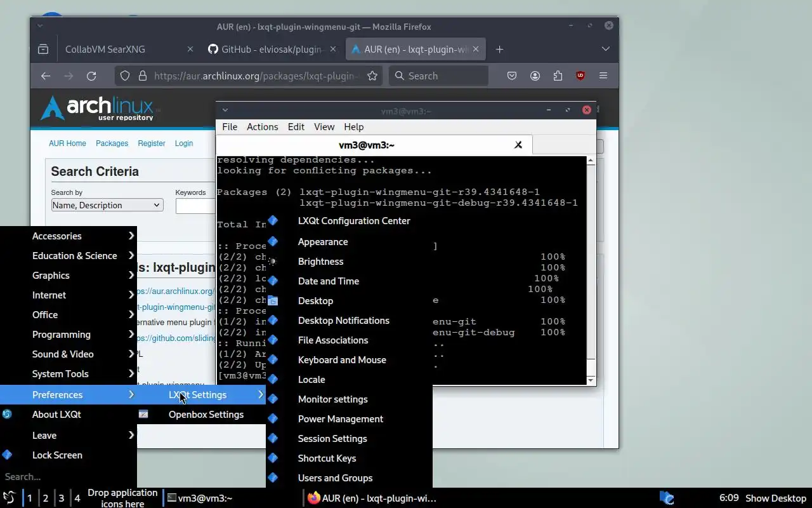Click Lock Screen in the menu
Screen dimensions: 812x508
point(69,455)
